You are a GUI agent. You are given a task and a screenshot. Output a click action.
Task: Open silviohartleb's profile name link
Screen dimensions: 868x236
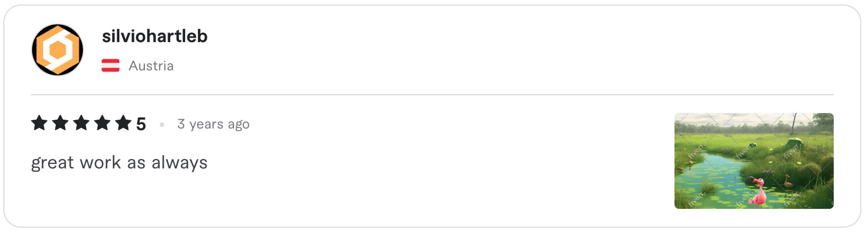point(155,36)
